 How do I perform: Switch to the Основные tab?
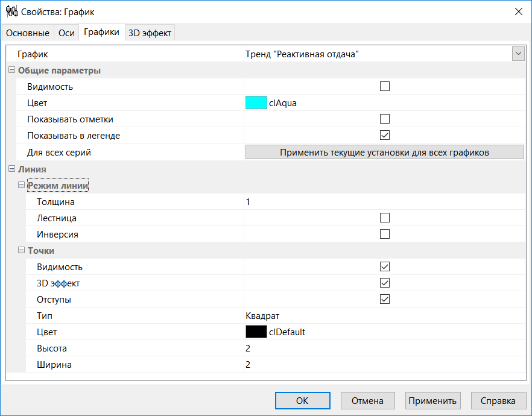27,33
